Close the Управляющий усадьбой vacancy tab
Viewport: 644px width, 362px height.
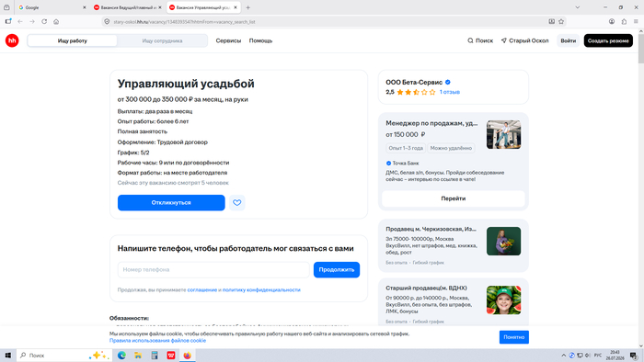(x=236, y=7)
